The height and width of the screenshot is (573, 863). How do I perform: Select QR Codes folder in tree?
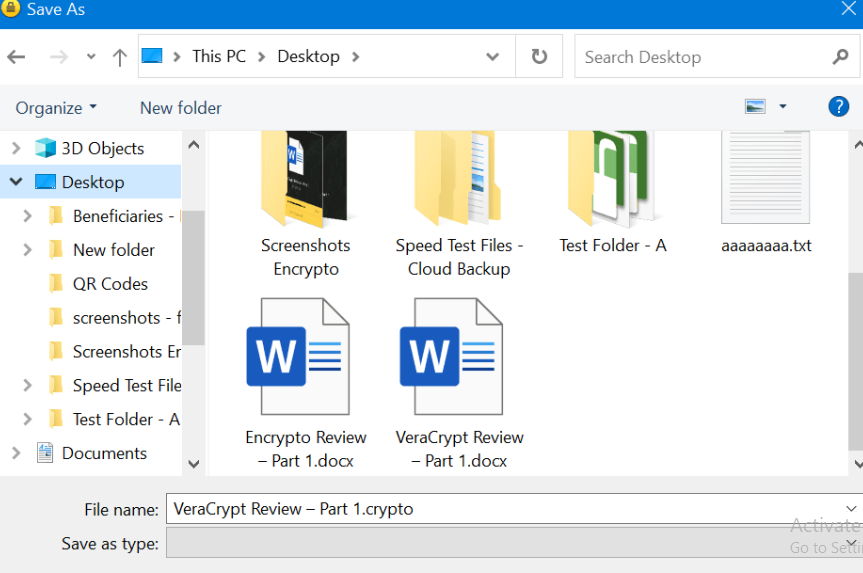click(x=110, y=283)
